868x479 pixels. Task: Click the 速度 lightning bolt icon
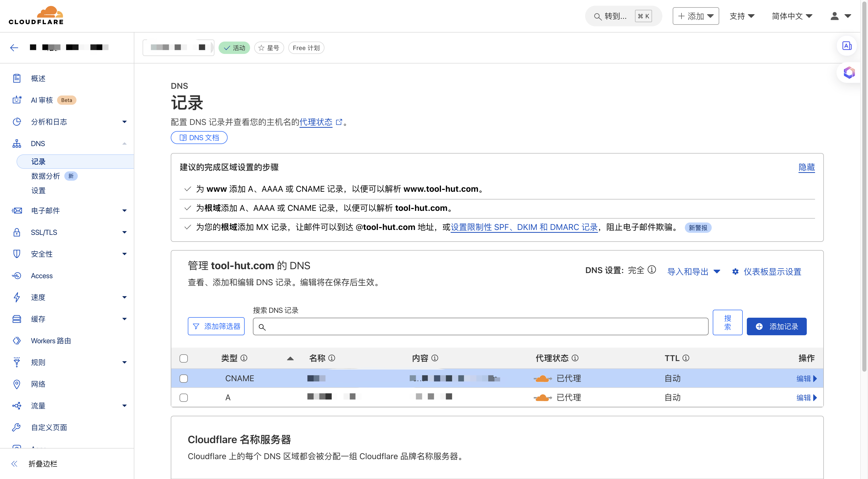(x=17, y=297)
